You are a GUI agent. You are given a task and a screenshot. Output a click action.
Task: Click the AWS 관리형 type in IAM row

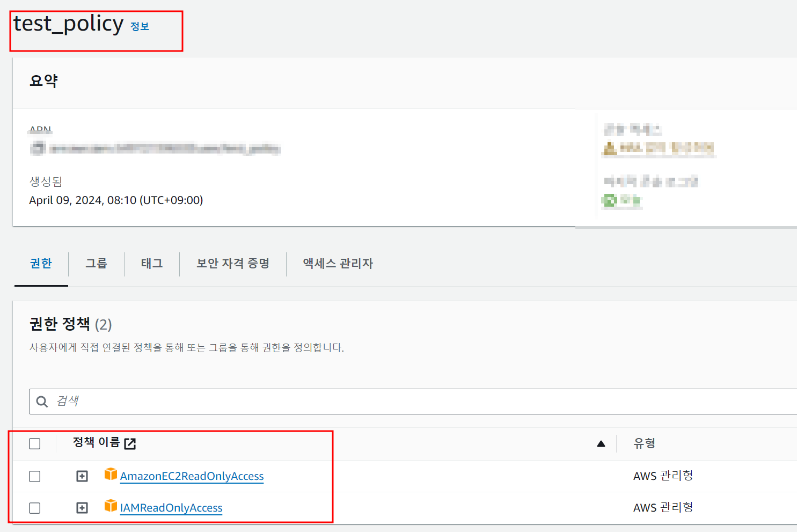(663, 507)
